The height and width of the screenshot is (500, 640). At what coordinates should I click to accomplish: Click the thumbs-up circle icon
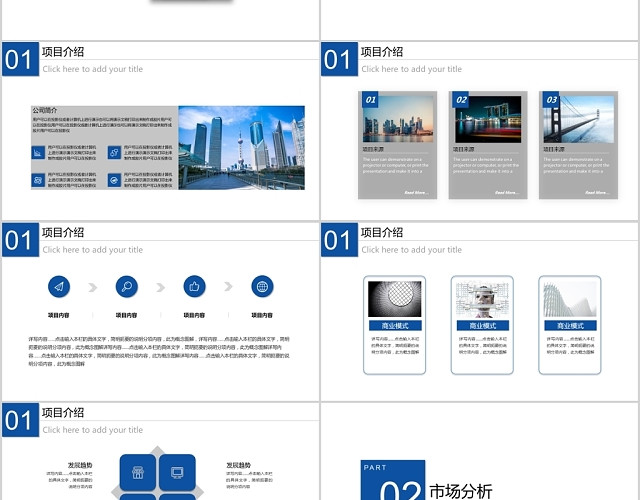click(x=194, y=287)
